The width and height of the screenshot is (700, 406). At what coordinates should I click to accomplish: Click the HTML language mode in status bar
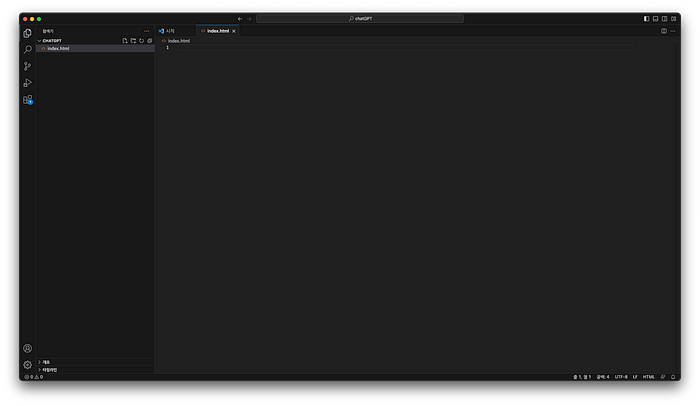[x=649, y=377]
